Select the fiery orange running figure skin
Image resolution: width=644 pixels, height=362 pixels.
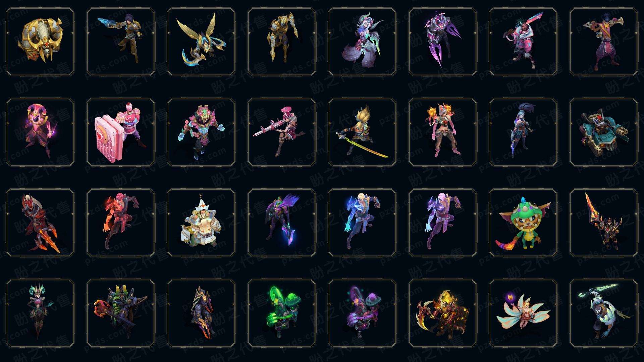click(121, 223)
